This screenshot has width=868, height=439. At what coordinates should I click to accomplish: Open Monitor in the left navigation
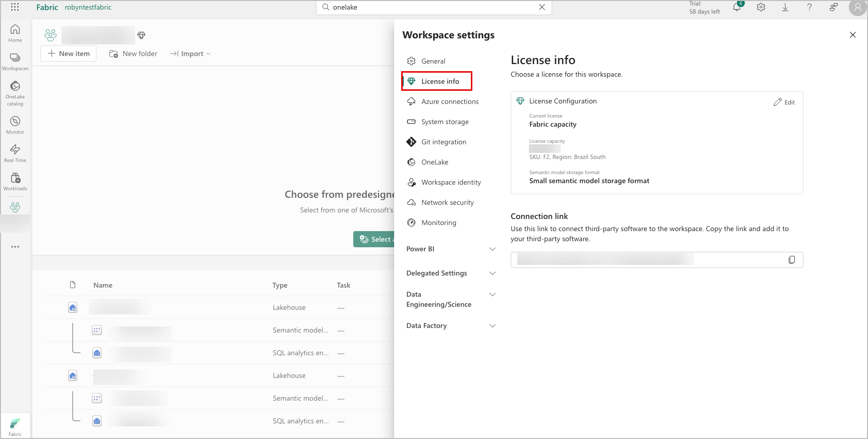[15, 125]
